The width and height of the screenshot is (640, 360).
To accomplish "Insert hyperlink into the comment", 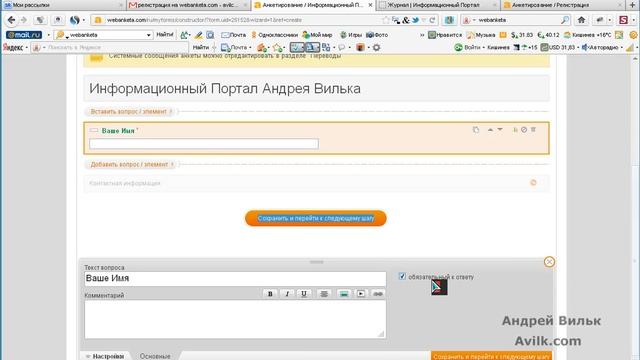I will click(x=378, y=293).
